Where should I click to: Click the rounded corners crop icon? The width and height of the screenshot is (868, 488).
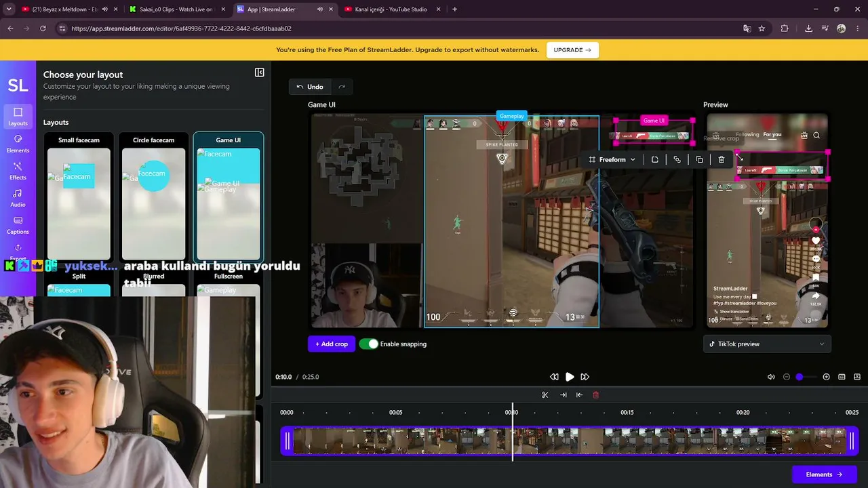654,159
